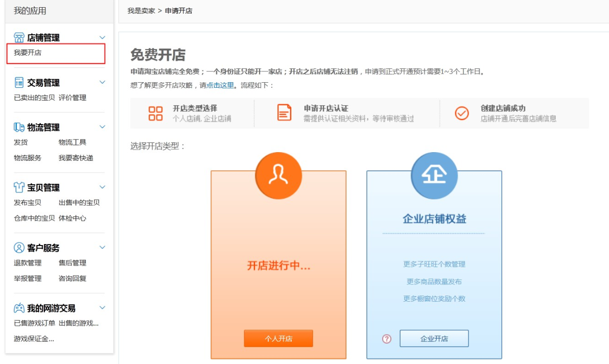The width and height of the screenshot is (609, 364).
Task: Click the 开店类型选择 step label
Action: tap(195, 108)
